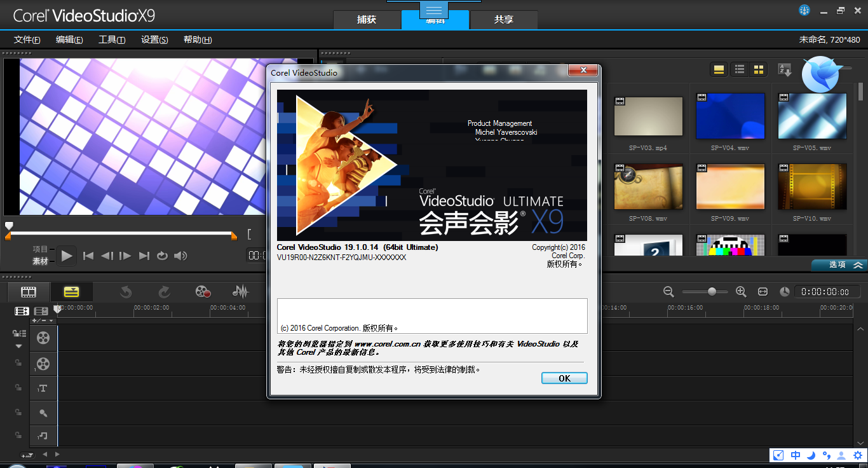Toggle the IME punctuation mode icon

click(x=827, y=455)
